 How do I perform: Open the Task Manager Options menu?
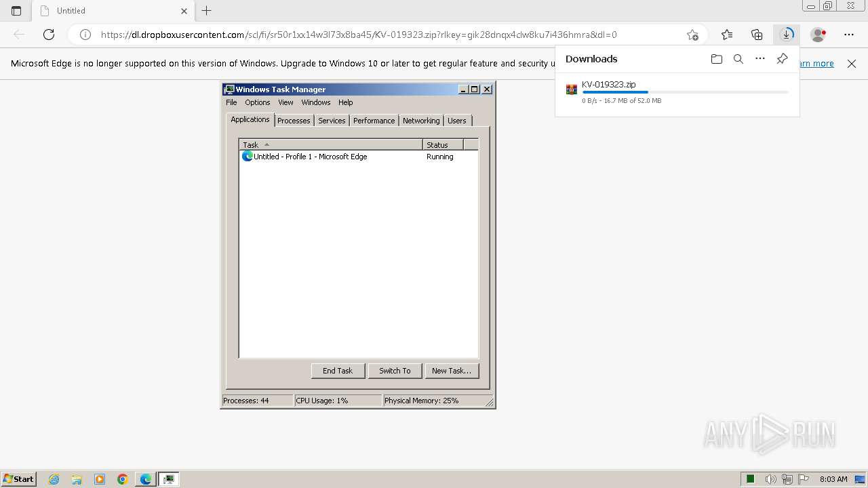[258, 102]
